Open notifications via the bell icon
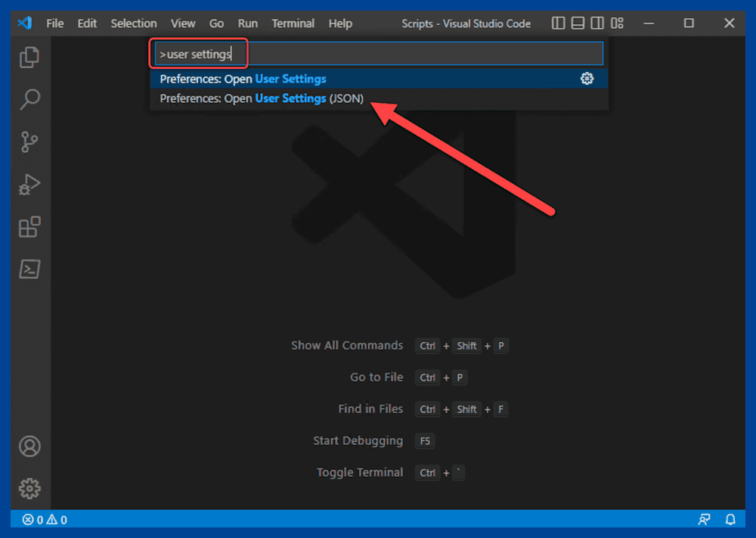The height and width of the screenshot is (538, 756). pos(730,519)
